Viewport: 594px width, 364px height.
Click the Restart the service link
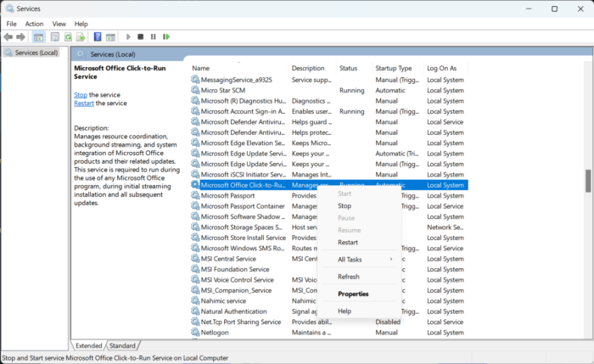[x=84, y=104]
